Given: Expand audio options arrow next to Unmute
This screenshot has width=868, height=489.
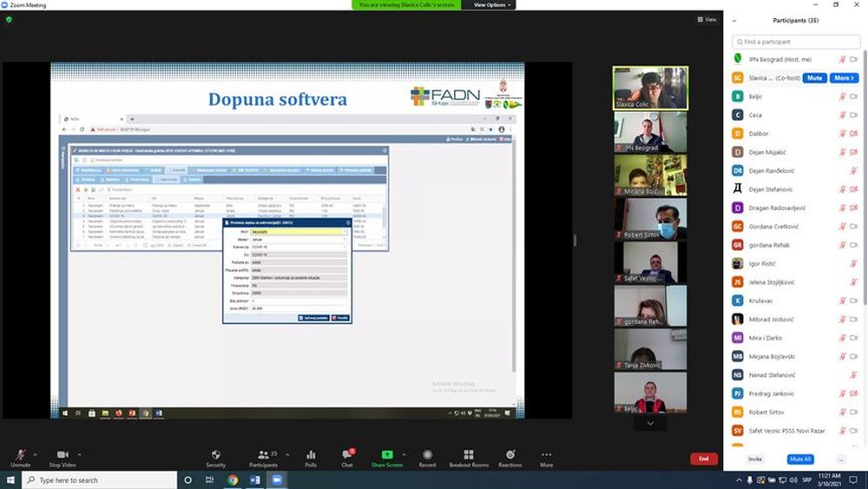Looking at the screenshot, I should pyautogui.click(x=36, y=454).
